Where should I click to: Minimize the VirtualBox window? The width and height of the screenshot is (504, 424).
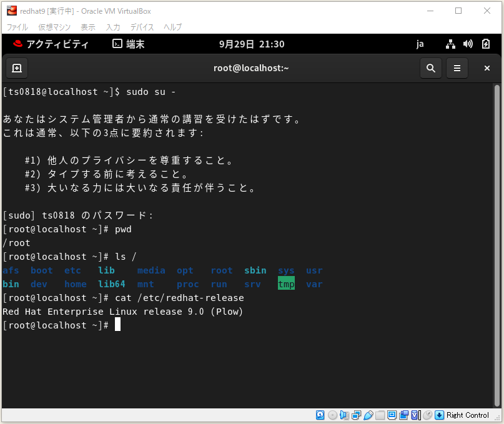pyautogui.click(x=430, y=11)
